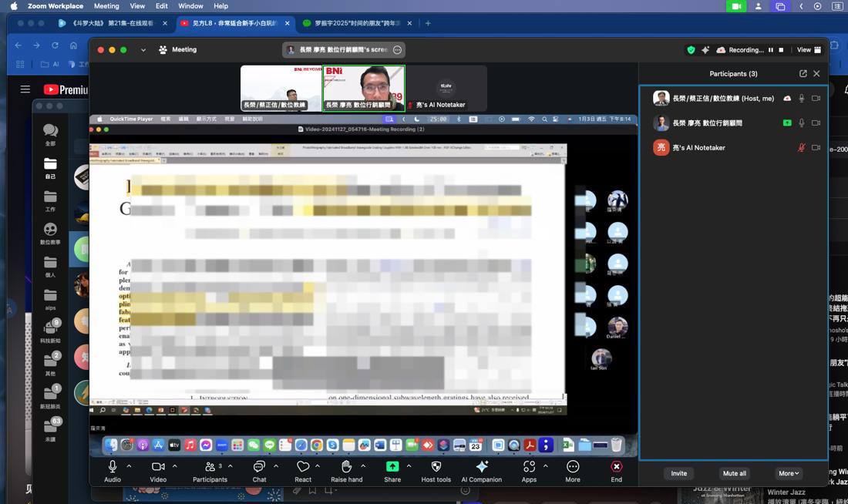Screen dimensions: 848x504
Task: Click YouTube Premium logo in browser
Action: pyautogui.click(x=66, y=89)
